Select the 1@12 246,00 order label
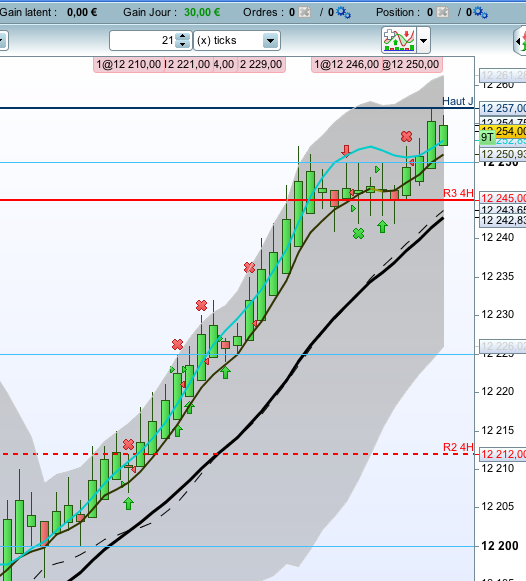The height and width of the screenshot is (581, 526). (346, 64)
